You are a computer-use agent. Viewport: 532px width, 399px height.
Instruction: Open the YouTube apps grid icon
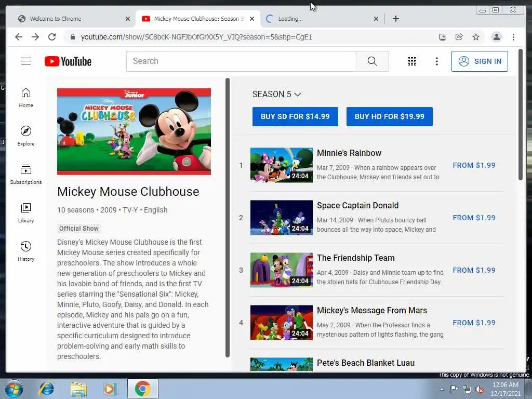pos(411,61)
